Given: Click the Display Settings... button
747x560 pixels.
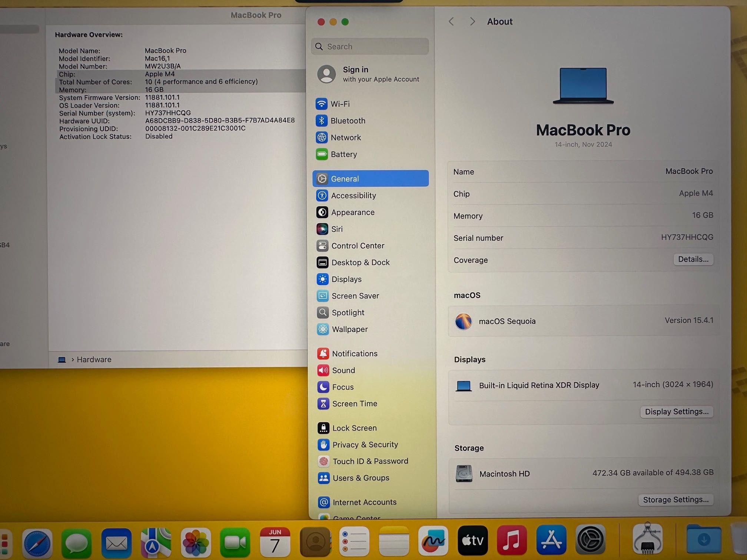Looking at the screenshot, I should [677, 412].
